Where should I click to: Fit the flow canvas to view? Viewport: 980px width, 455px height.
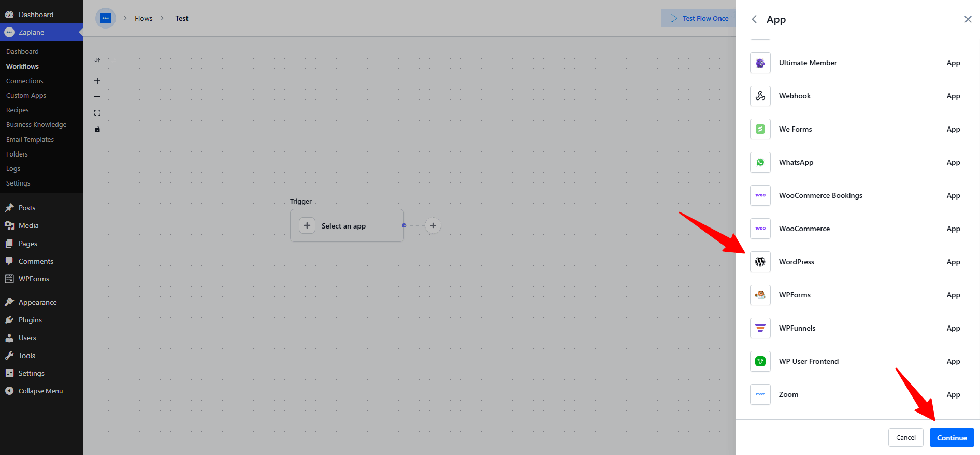97,113
